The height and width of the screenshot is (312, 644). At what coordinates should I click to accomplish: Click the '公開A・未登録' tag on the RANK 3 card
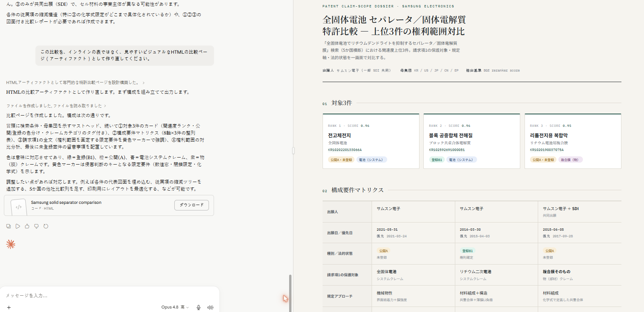coord(543,160)
